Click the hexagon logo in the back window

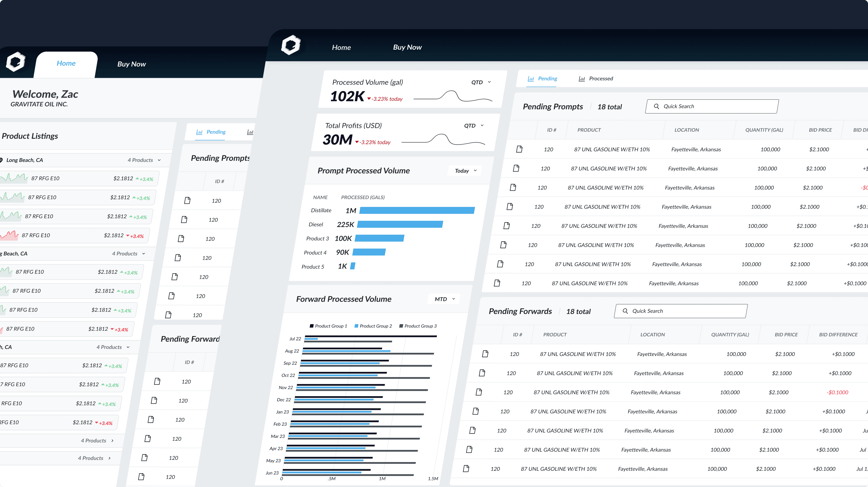point(15,62)
